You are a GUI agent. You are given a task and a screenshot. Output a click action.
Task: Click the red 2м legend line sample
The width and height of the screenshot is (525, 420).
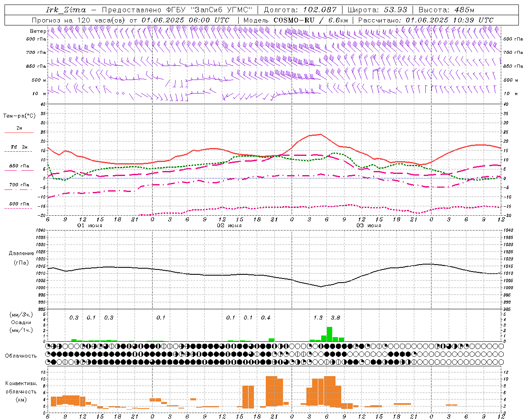click(x=19, y=133)
